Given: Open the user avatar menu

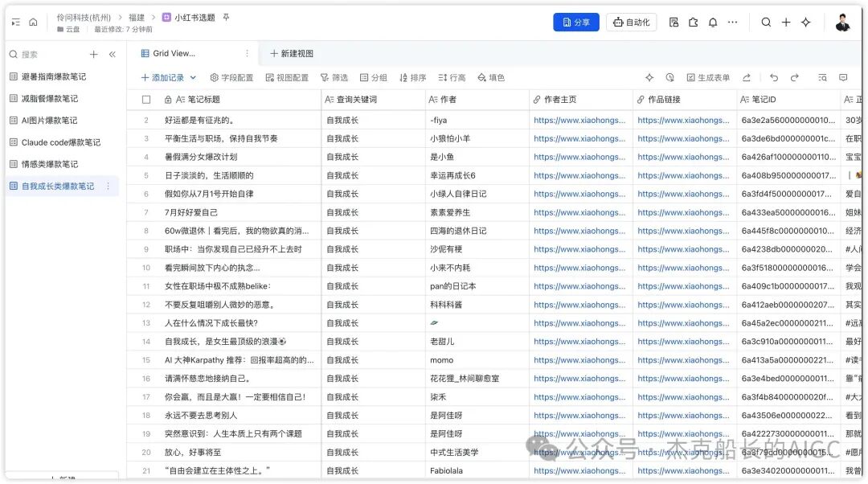Looking at the screenshot, I should click(842, 23).
